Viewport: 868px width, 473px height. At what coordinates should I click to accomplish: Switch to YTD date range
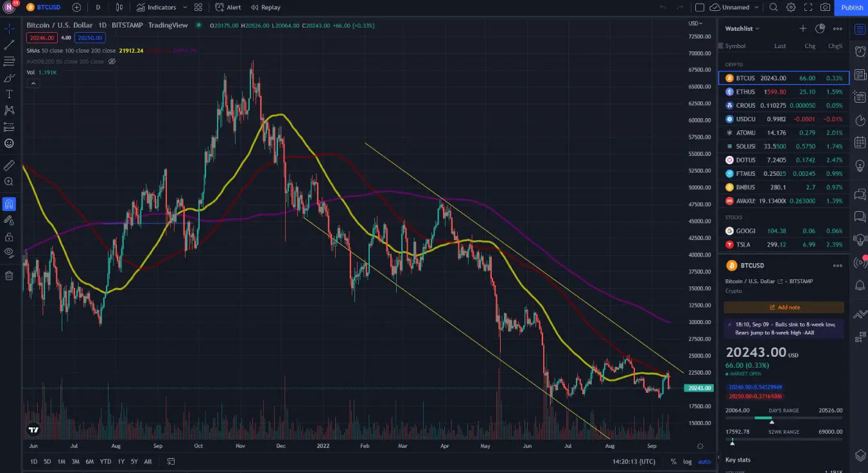pos(105,461)
